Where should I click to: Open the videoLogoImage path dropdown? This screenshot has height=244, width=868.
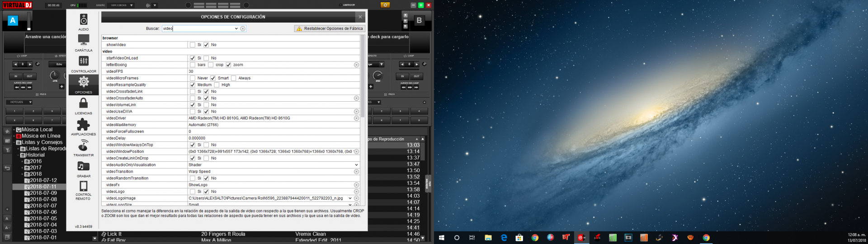coord(350,198)
